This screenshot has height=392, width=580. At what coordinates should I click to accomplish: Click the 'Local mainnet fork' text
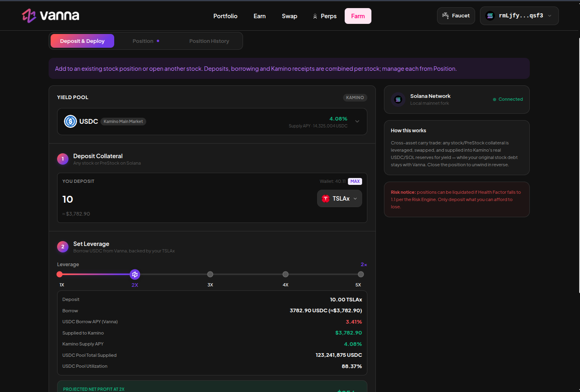coord(429,103)
